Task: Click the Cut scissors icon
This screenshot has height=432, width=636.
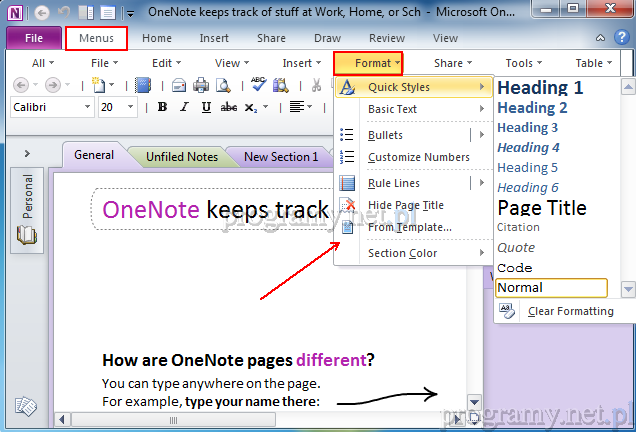Action: [314, 85]
